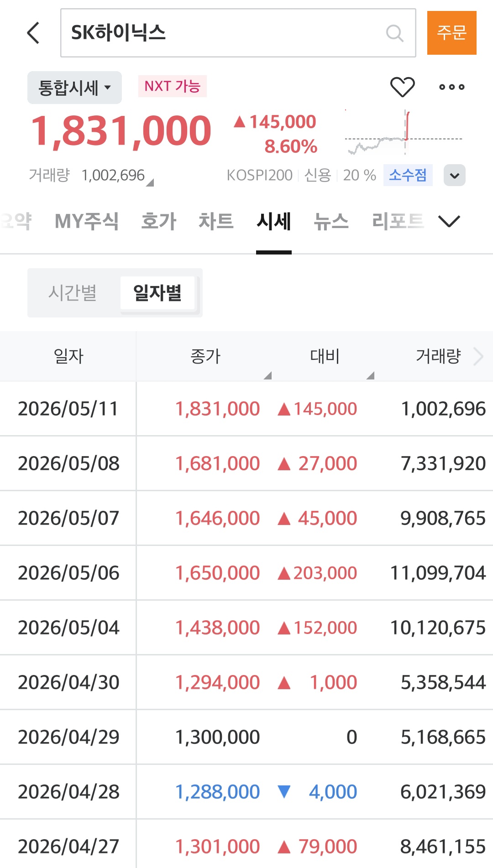The height and width of the screenshot is (868, 493).
Task: Switch to the 차트 tab
Action: pos(216,222)
